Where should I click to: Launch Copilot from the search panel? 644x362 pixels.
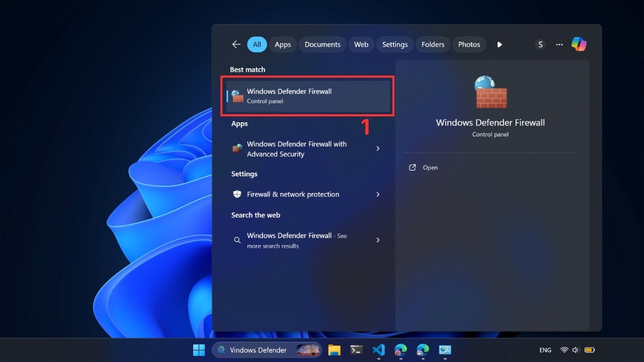pos(579,44)
